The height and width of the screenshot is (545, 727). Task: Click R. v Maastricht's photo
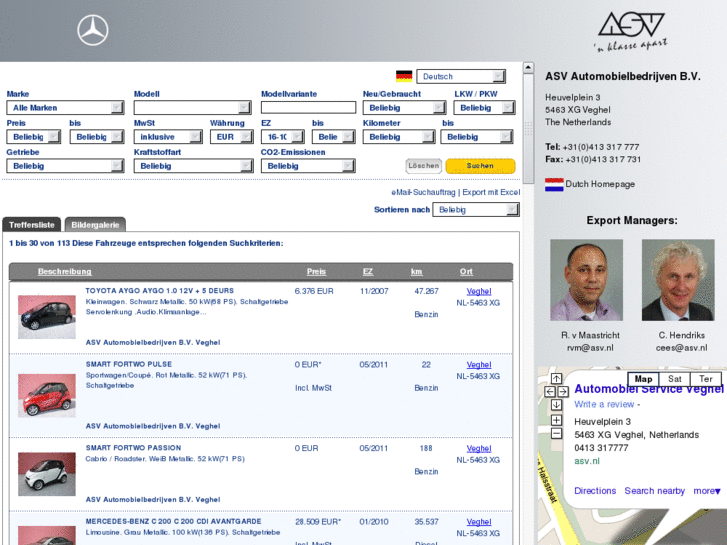pyautogui.click(x=587, y=280)
